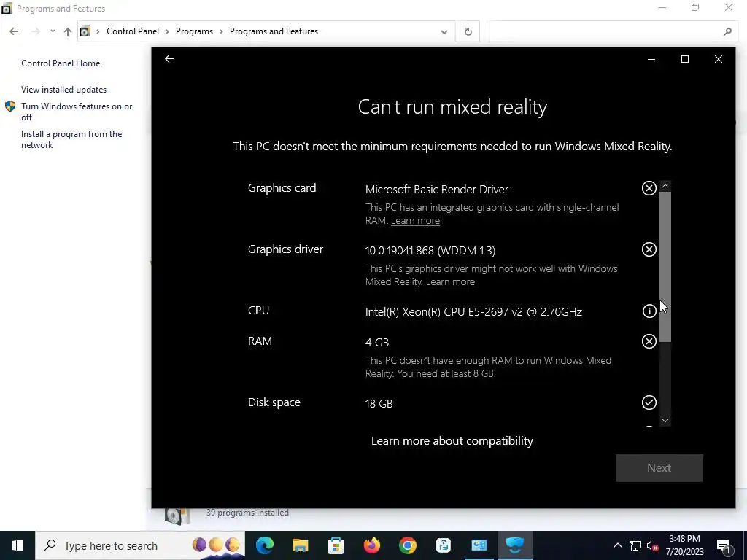This screenshot has height=560, width=747.
Task: Show hidden system tray icons
Action: (x=617, y=545)
